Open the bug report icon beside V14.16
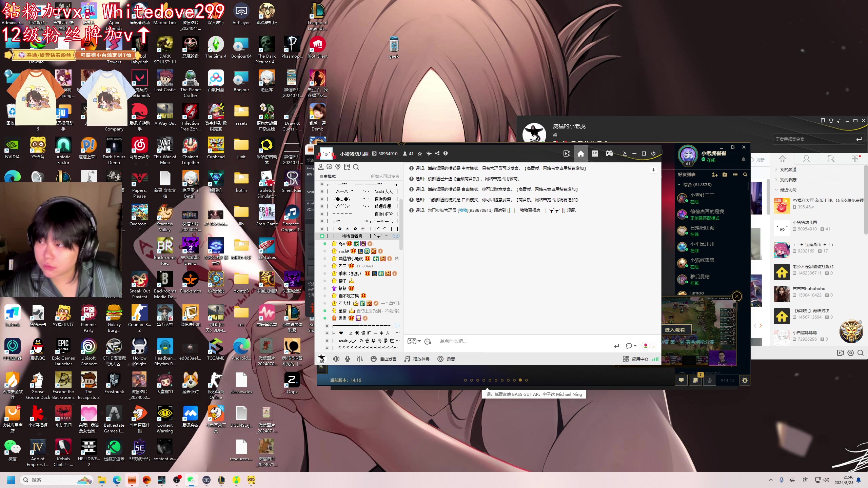 (x=745, y=380)
